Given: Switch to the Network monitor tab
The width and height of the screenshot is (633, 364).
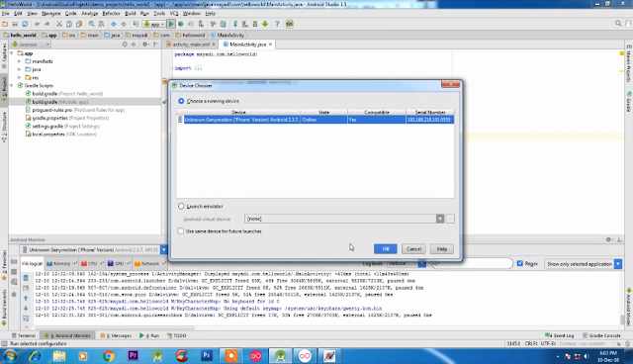Looking at the screenshot, I should point(149,263).
